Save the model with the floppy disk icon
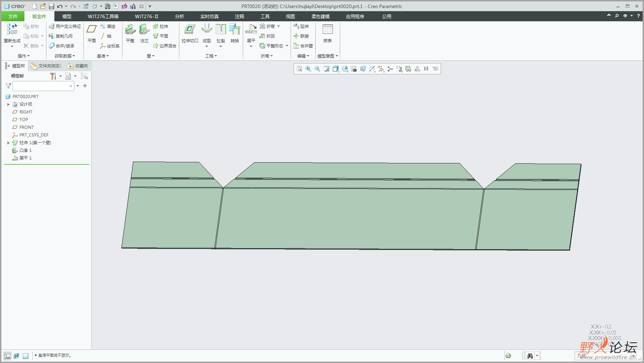The image size is (644, 363). [51, 6]
